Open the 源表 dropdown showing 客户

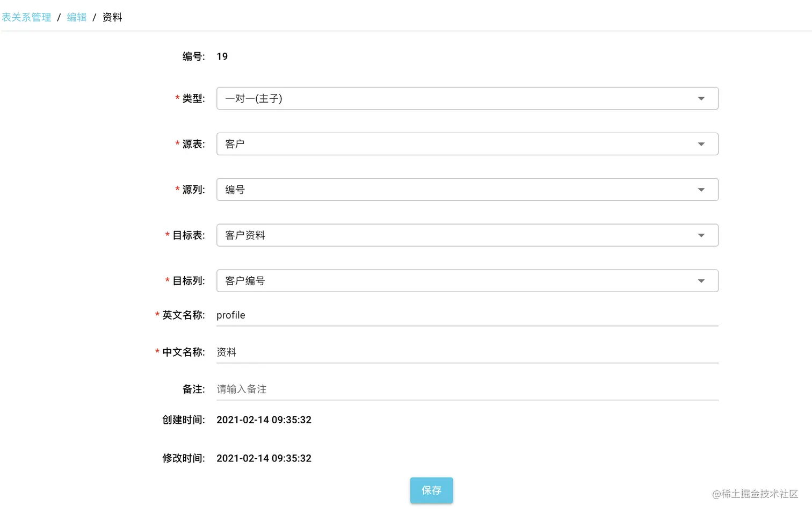click(x=467, y=144)
